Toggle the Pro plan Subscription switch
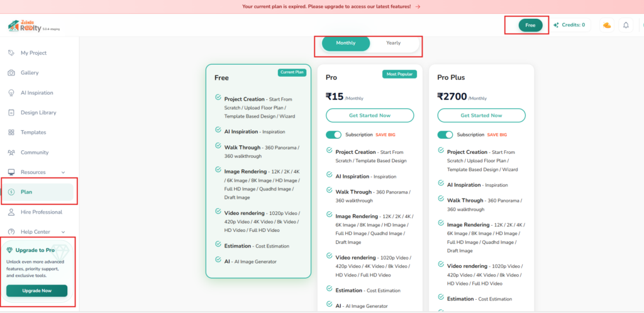The width and height of the screenshot is (644, 313). coord(333,135)
